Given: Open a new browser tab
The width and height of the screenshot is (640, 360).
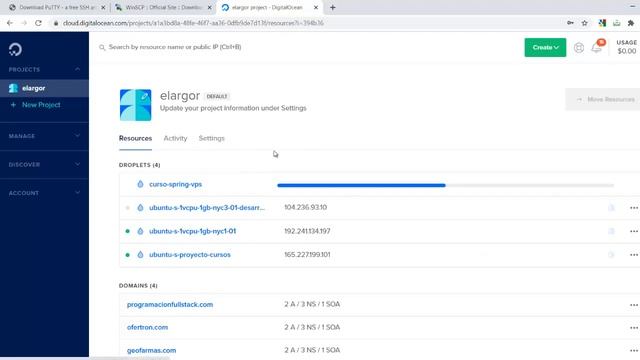Looking at the screenshot, I should coord(333,7).
